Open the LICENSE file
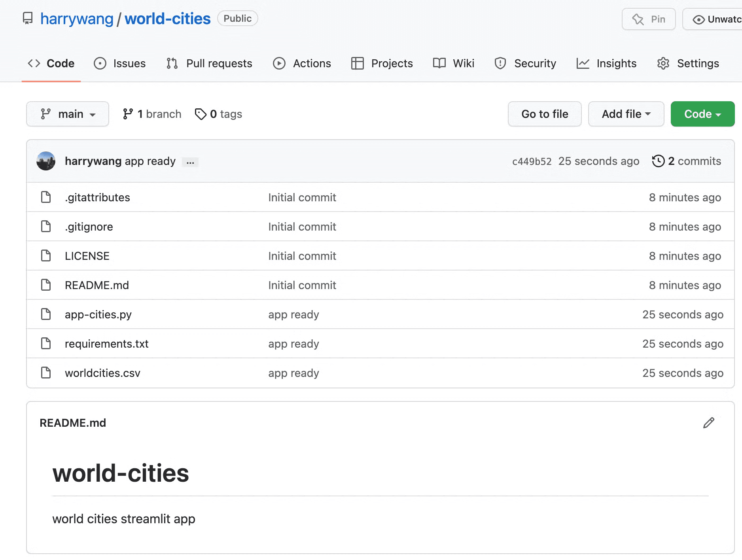Screen dimensions: 742x560 pos(87,256)
